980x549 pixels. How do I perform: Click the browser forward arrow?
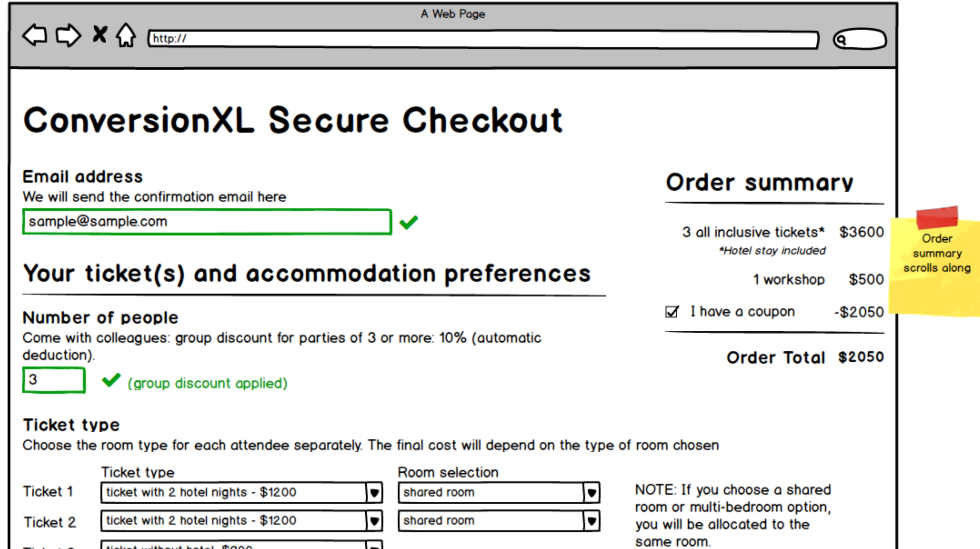pos(68,35)
